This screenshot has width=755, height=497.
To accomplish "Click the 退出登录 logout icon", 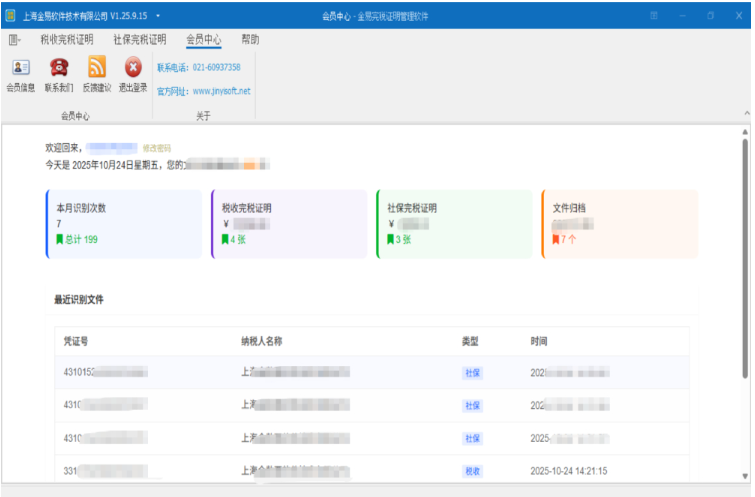I will 133,68.
